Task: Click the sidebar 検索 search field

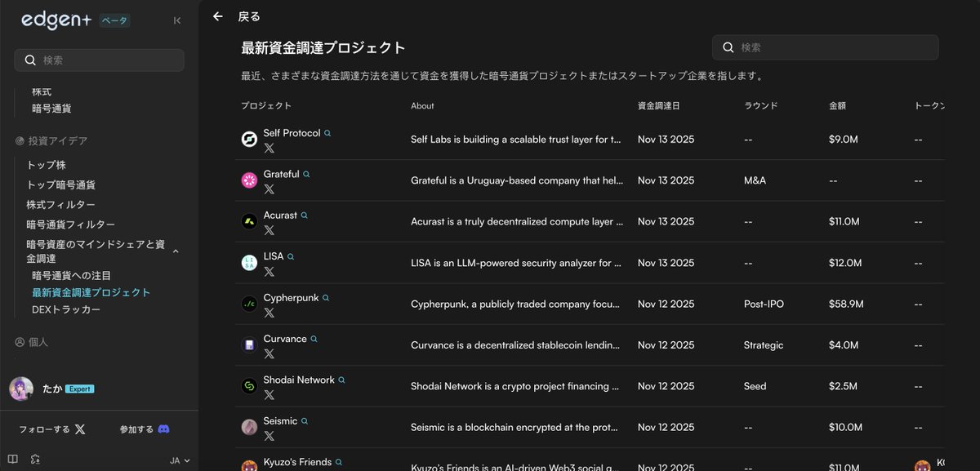Action: click(99, 60)
